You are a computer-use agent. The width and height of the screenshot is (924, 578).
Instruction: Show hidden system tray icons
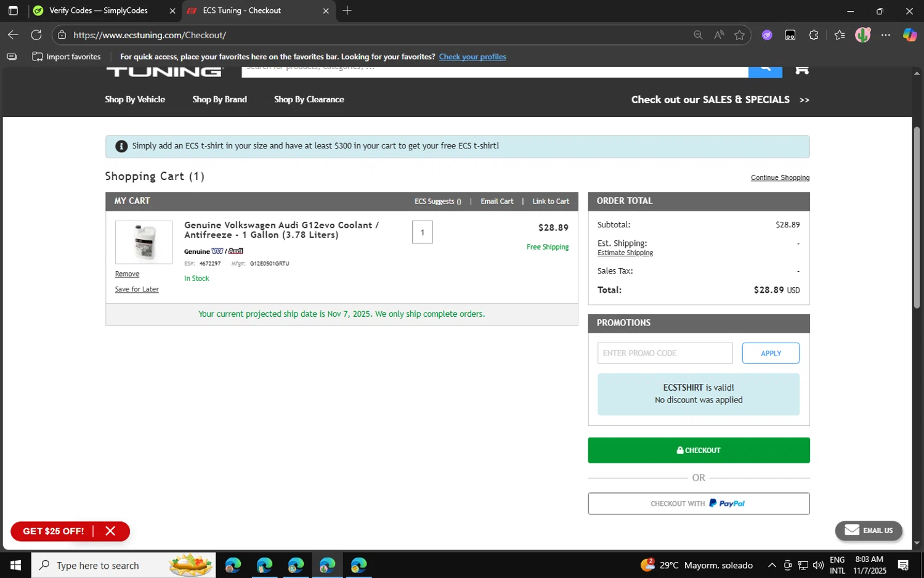[772, 565]
